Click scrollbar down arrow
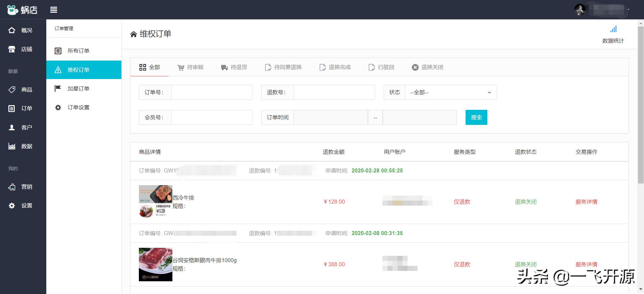Viewport: 644px width, 294px height. point(641,289)
